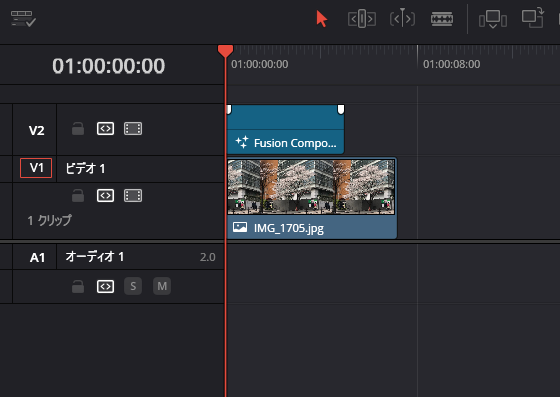The width and height of the screenshot is (560, 397).
Task: Toggle auto track selector on V2
Action: [x=105, y=129]
